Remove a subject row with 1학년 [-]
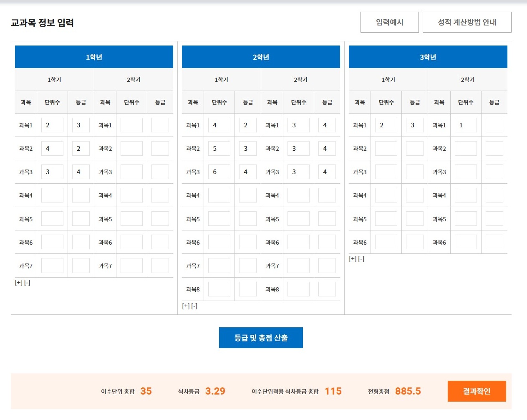The image size is (527, 420). pyautogui.click(x=27, y=283)
